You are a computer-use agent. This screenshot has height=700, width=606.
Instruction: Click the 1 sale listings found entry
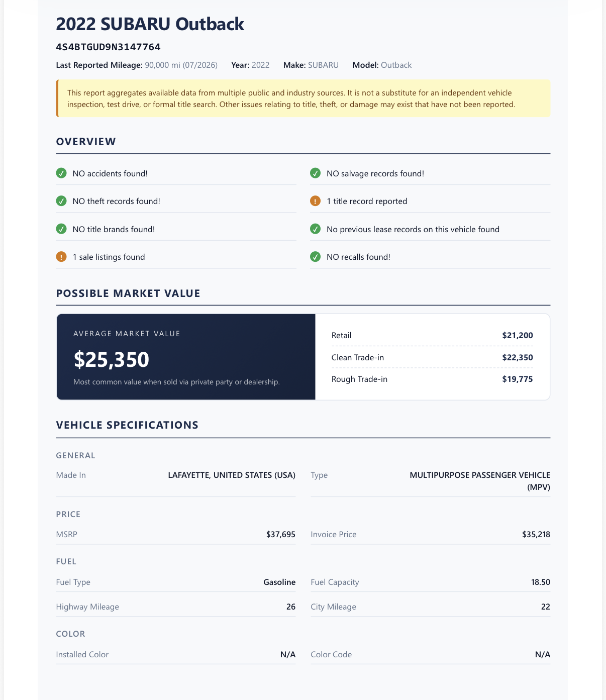tap(176, 257)
